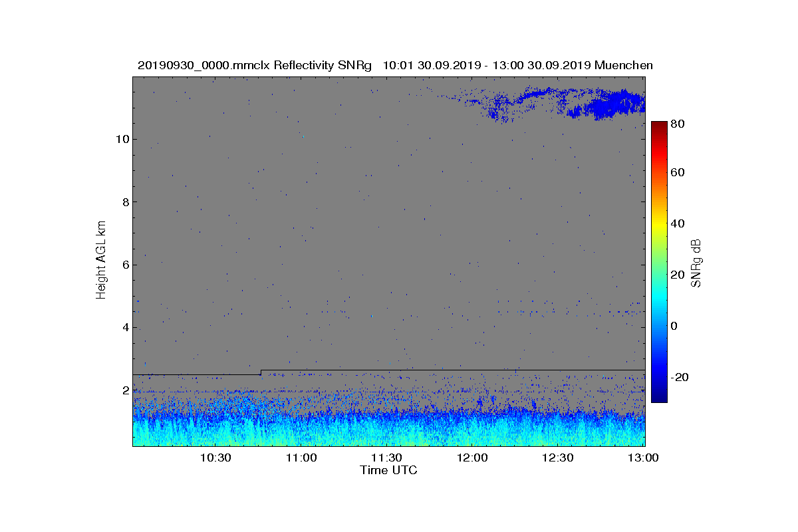Click the '11:30' time tick label
The height and width of the screenshot is (532, 798).
[x=386, y=458]
